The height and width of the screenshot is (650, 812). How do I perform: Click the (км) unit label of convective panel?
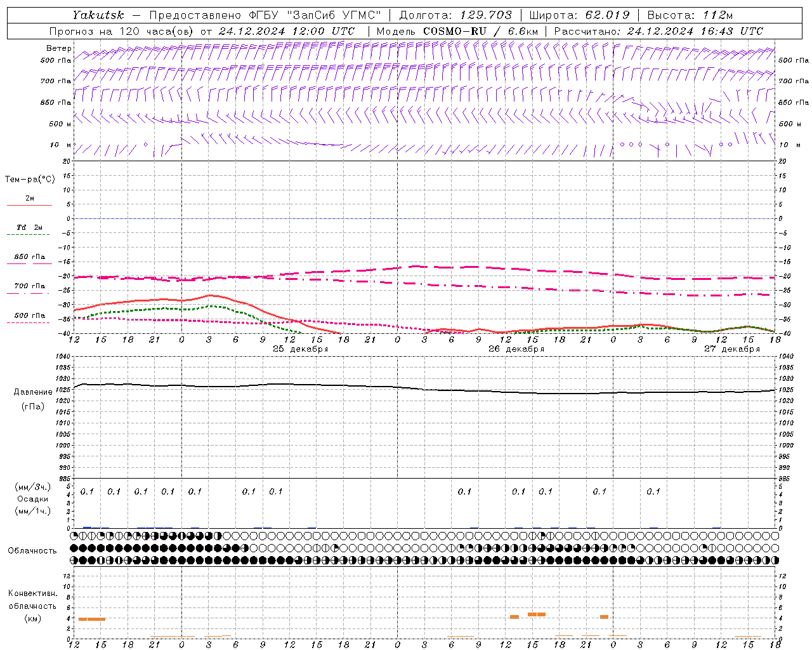tap(32, 618)
